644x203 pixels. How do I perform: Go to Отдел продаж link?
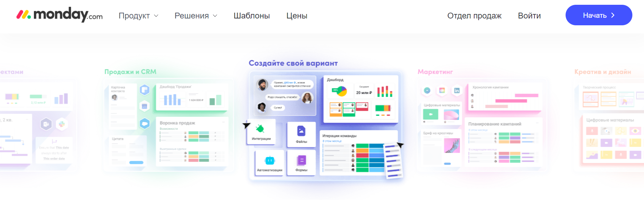click(x=474, y=16)
